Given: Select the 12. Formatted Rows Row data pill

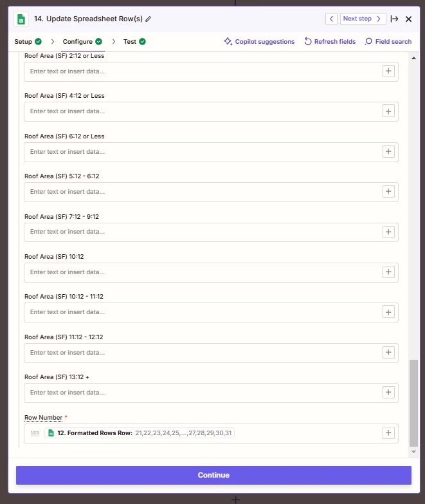Looking at the screenshot, I should click(x=140, y=433).
